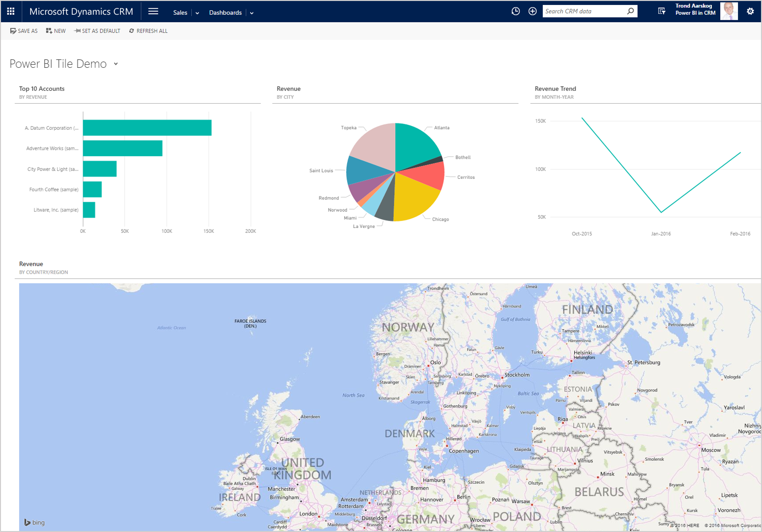Image resolution: width=762 pixels, height=532 pixels.
Task: Open the Dashboards menu in the navigation bar
Action: 225,12
